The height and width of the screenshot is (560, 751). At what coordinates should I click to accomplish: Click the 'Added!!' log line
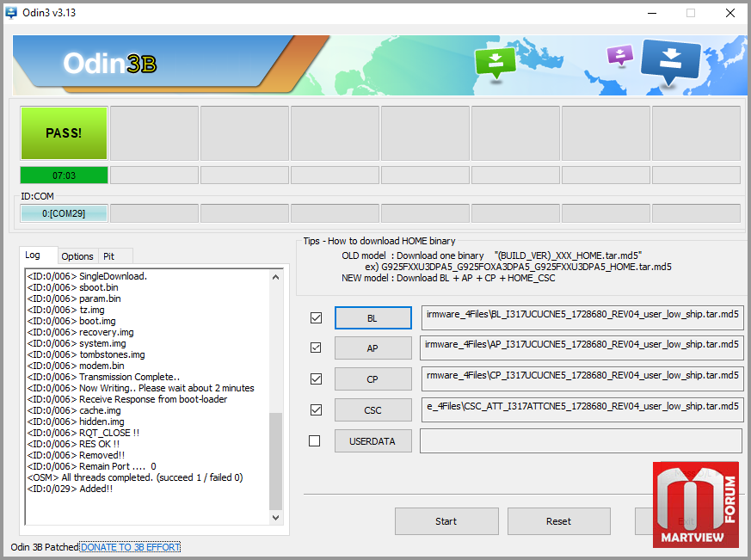(70, 489)
